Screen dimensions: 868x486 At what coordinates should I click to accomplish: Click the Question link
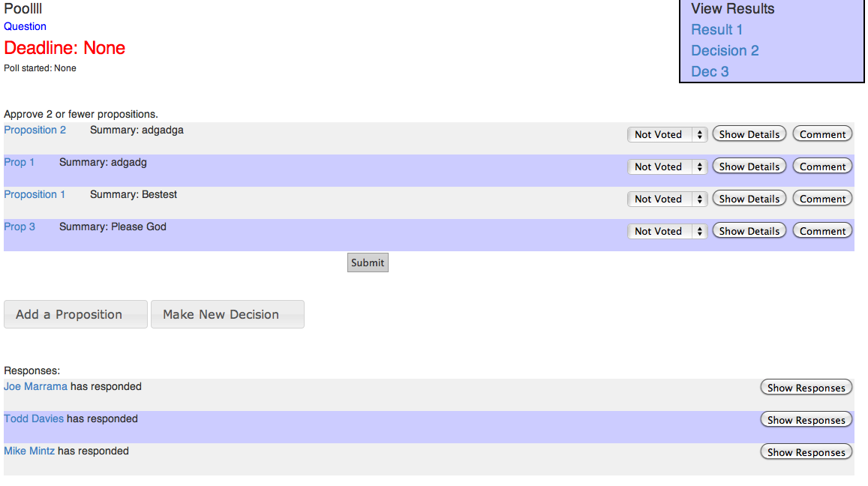click(25, 27)
